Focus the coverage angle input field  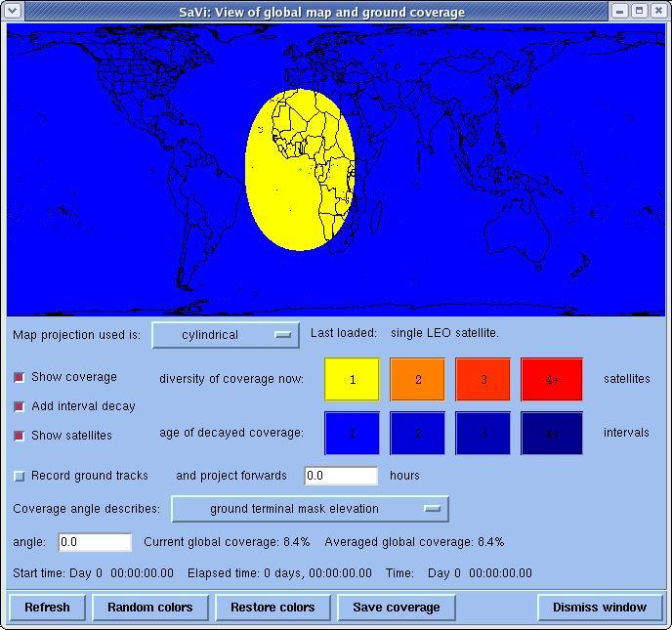pyautogui.click(x=95, y=542)
